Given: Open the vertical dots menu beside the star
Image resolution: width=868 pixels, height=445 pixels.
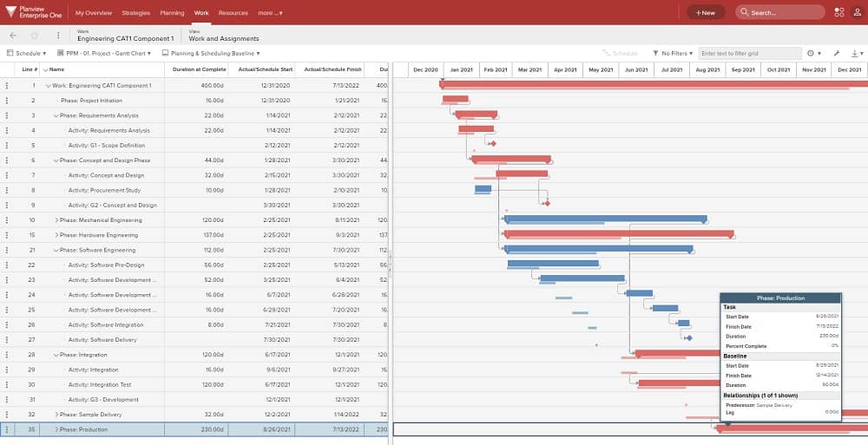Looking at the screenshot, I should 58,36.
